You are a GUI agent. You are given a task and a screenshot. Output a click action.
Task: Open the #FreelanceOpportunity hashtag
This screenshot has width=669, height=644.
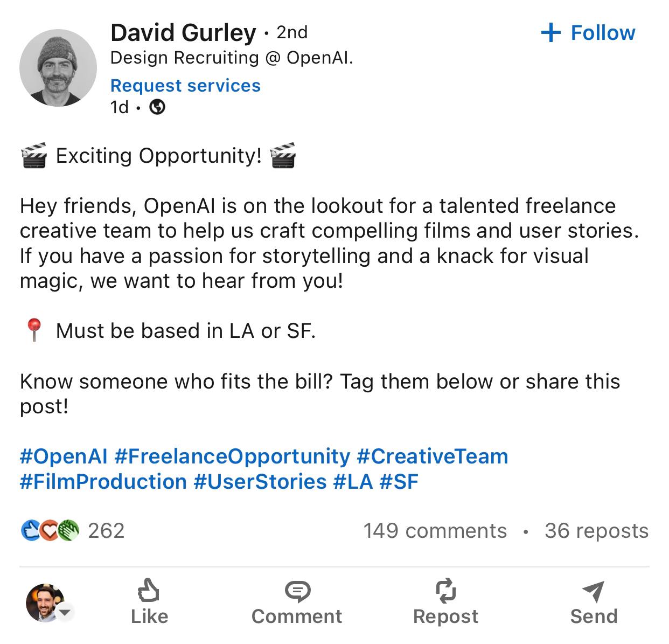point(232,456)
